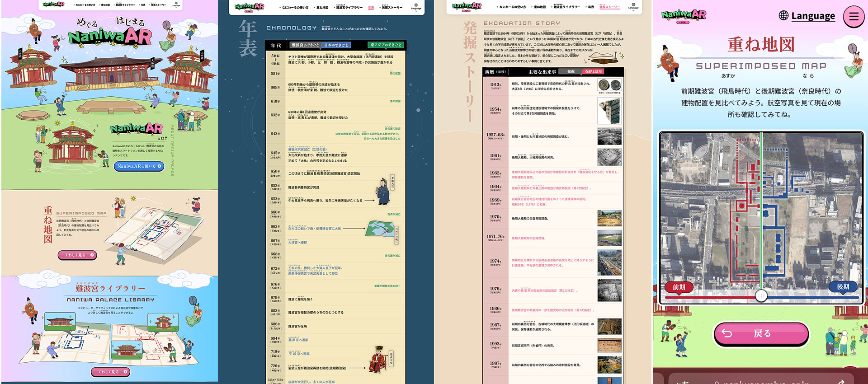Select highlighted 年表 in Chronology page nav

pyautogui.click(x=371, y=8)
